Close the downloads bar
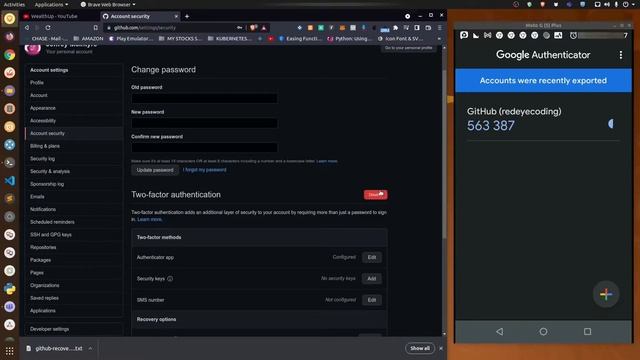Viewport: 640px width, 360px height. tap(440, 349)
